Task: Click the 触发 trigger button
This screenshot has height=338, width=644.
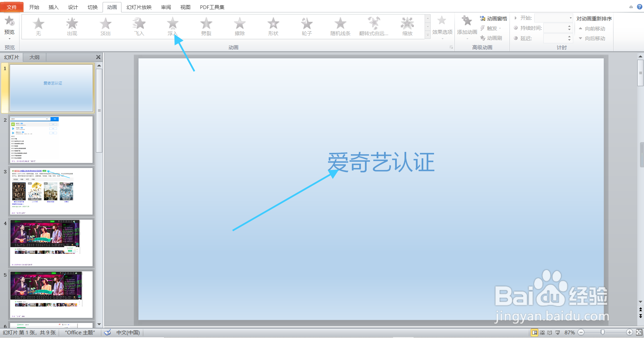Action: point(491,29)
